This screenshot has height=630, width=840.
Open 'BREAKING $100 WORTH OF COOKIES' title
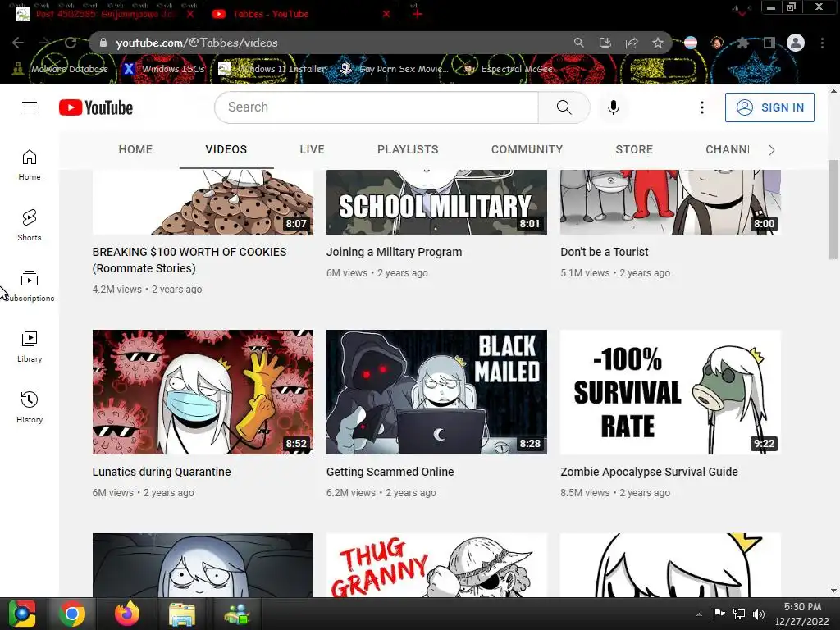click(x=189, y=260)
